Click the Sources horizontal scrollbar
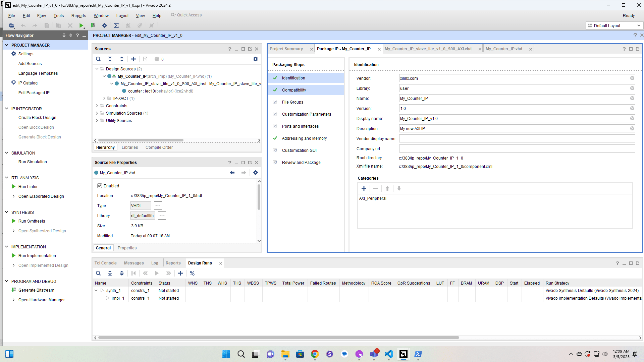 tap(141, 140)
